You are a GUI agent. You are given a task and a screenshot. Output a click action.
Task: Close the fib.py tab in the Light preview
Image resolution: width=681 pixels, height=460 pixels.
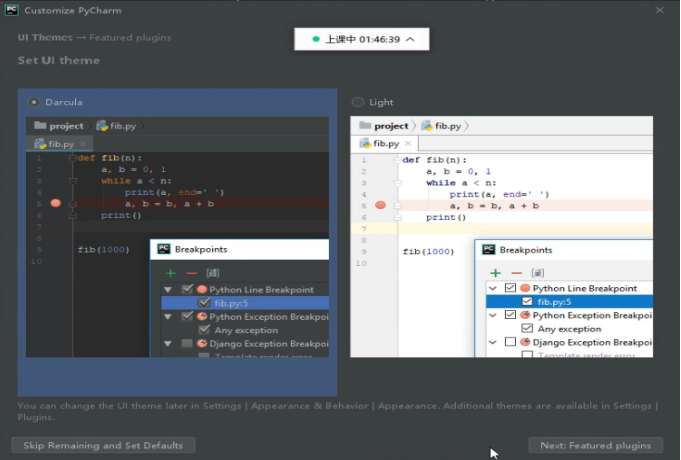tap(408, 143)
